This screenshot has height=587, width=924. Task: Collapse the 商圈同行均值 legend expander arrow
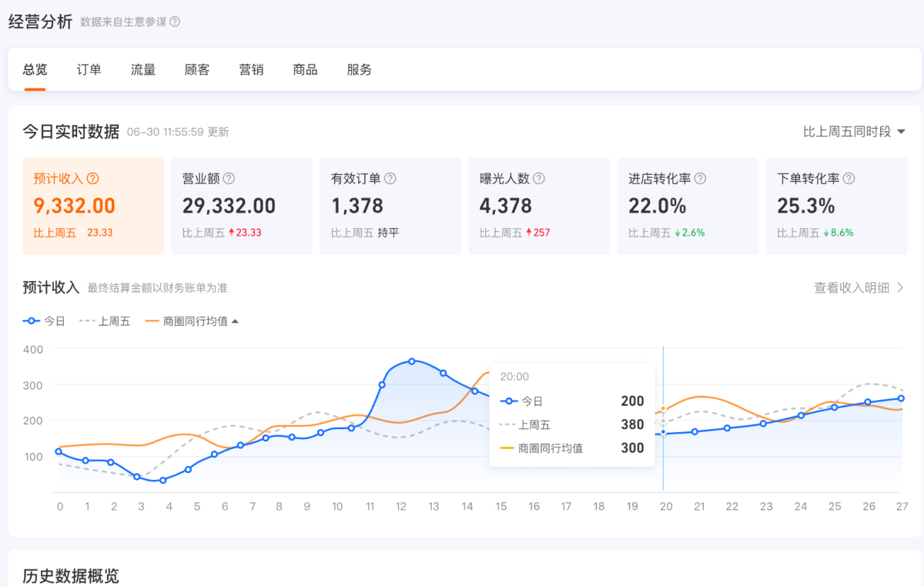[x=236, y=320]
